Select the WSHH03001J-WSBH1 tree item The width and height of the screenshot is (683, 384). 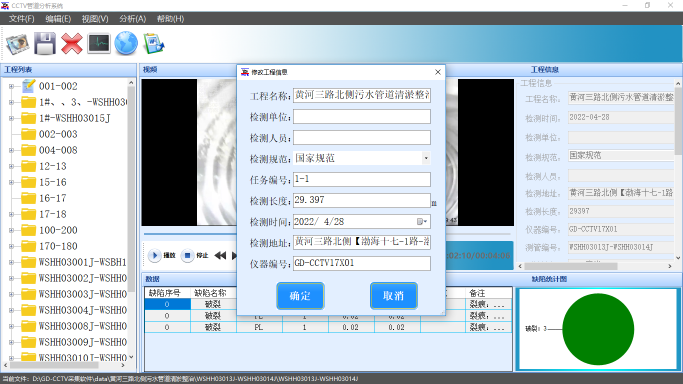pos(82,263)
